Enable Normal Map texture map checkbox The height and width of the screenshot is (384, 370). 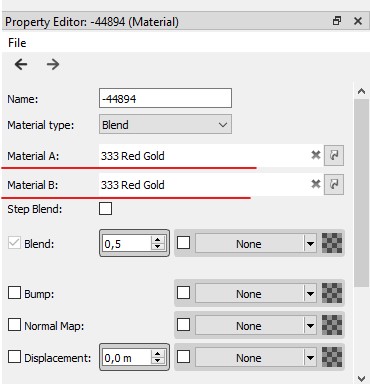pyautogui.click(x=183, y=325)
